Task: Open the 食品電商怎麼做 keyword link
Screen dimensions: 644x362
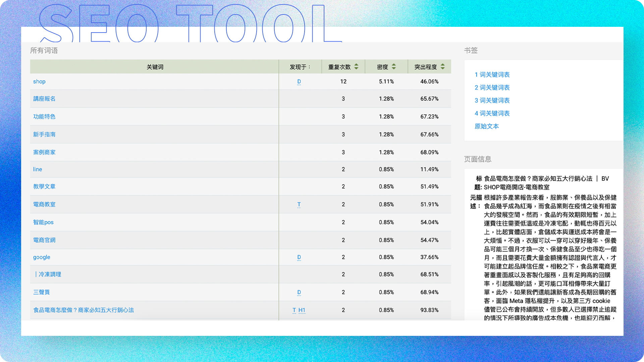Action: click(x=84, y=310)
